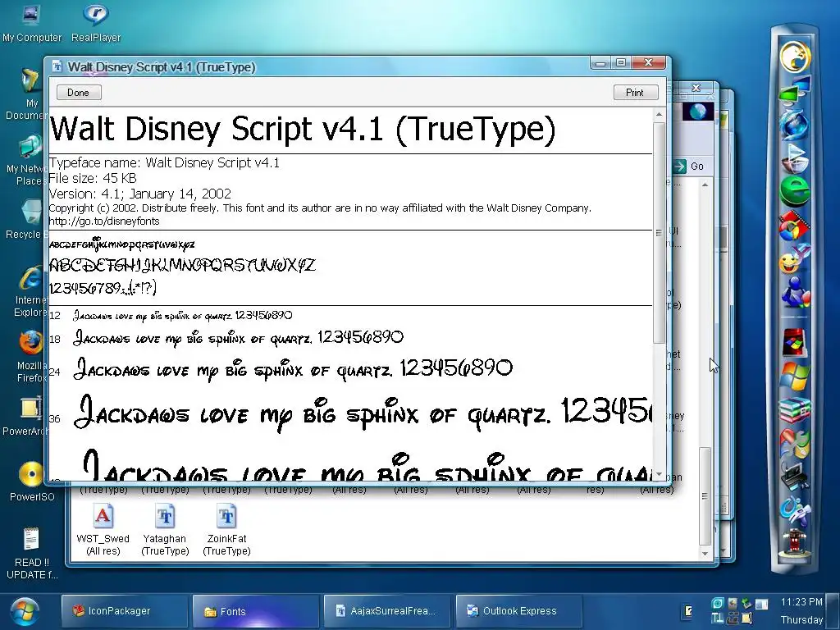Click the Start orb button
The height and width of the screenshot is (630, 840).
pos(23,612)
